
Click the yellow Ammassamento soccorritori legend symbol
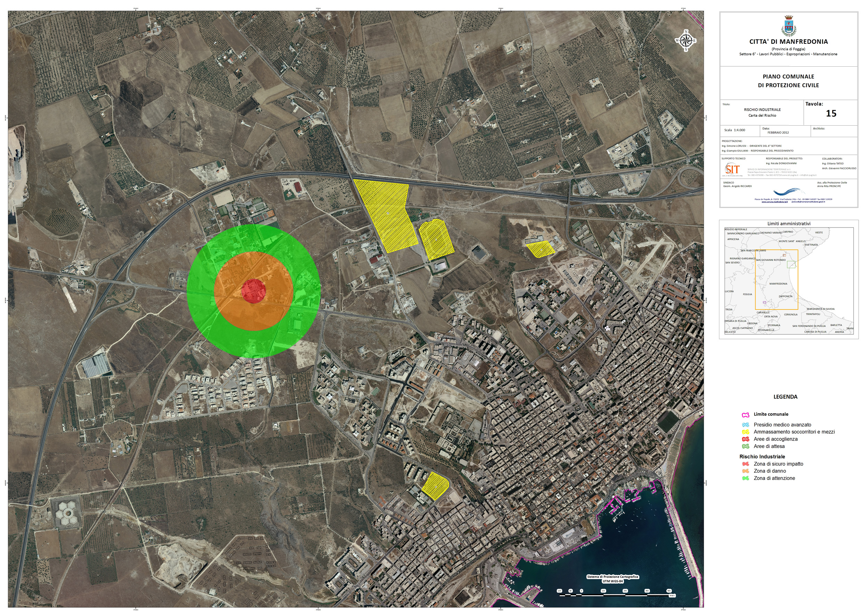(745, 432)
